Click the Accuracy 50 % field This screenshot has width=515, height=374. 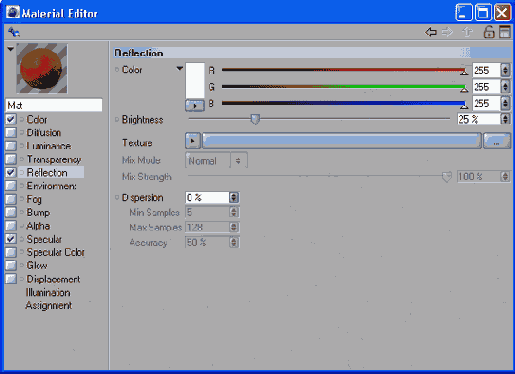207,242
